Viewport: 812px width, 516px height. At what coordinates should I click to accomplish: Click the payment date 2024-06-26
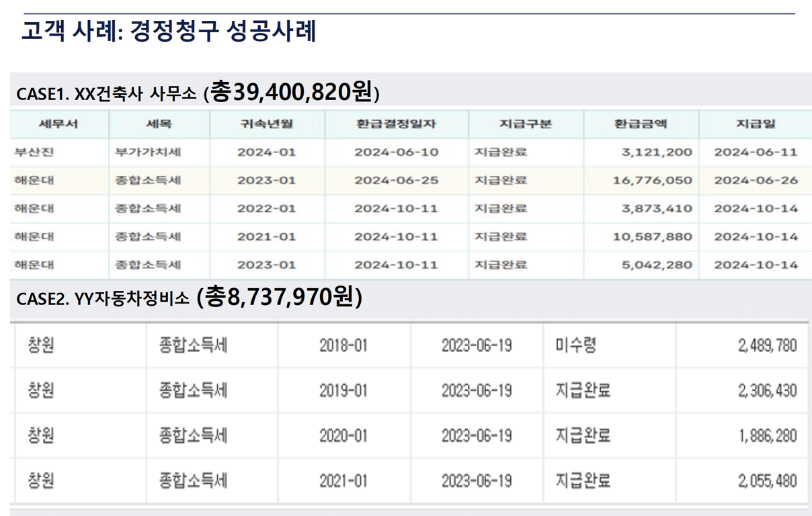(x=756, y=181)
